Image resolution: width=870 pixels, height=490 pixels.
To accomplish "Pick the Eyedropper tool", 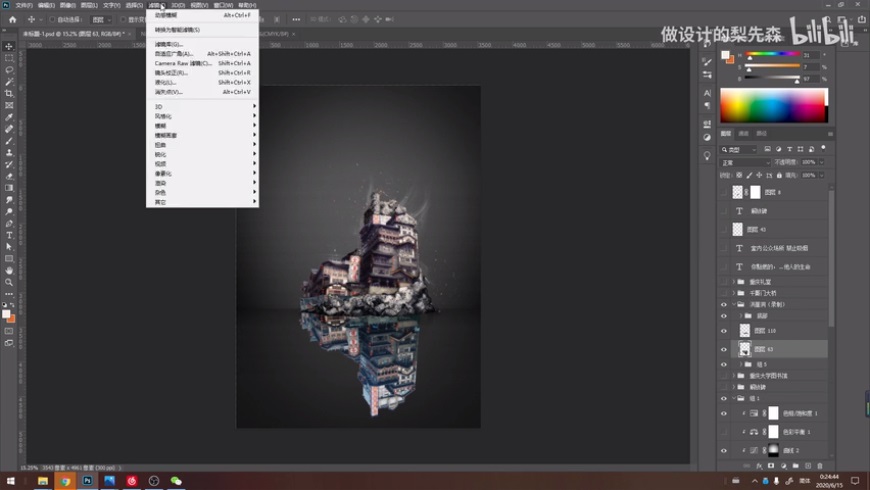I will pos(9,117).
